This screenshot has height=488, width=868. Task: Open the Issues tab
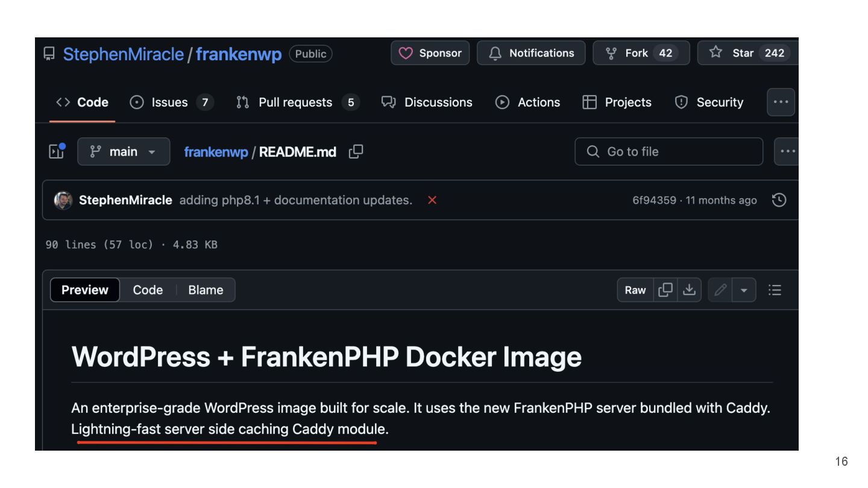pyautogui.click(x=171, y=102)
